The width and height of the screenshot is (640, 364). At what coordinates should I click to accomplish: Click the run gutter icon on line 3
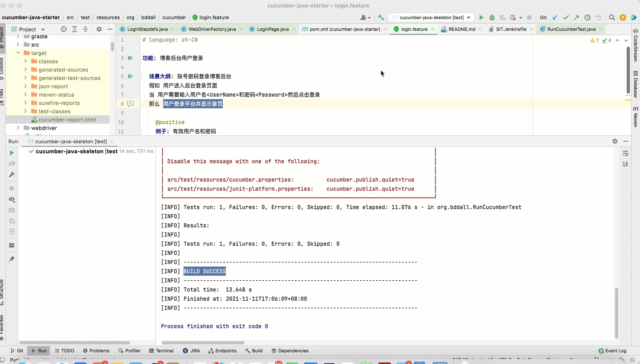(130, 58)
